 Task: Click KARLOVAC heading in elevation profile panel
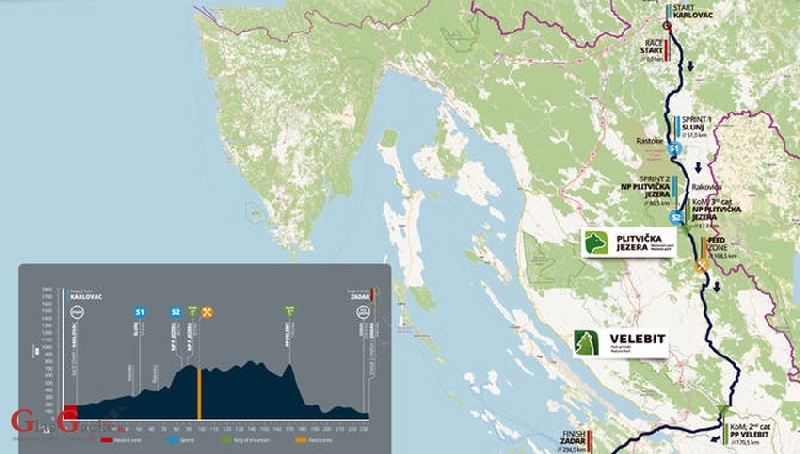86,296
